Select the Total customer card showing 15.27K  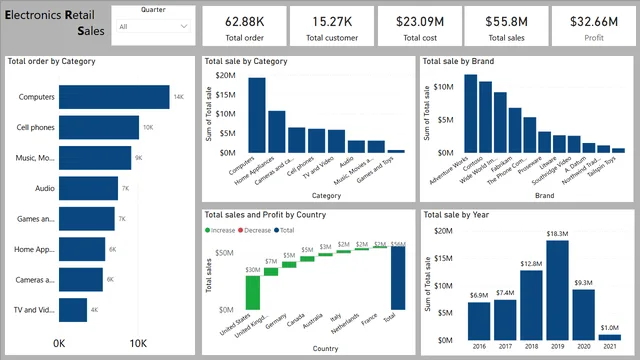[332, 26]
